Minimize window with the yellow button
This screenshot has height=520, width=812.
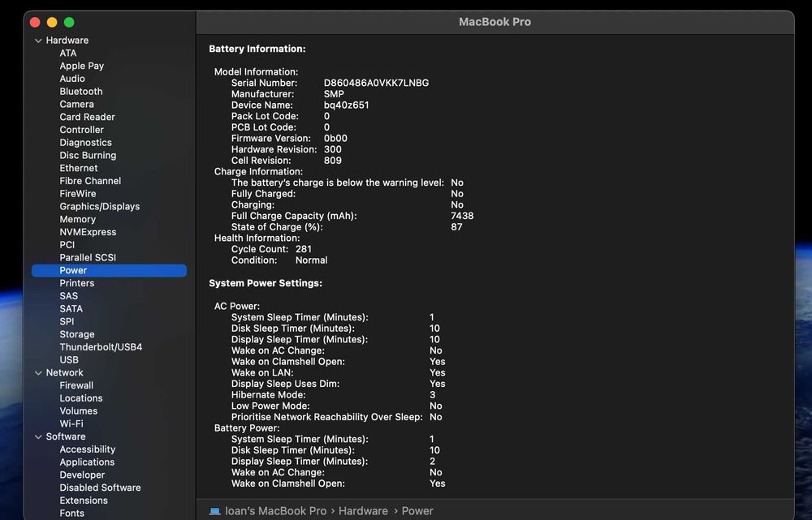[x=52, y=22]
